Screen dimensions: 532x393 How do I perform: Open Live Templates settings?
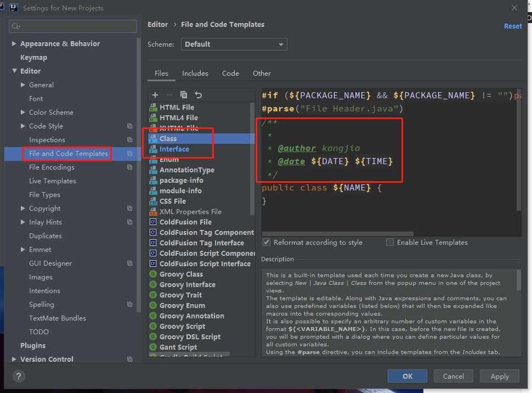click(53, 181)
